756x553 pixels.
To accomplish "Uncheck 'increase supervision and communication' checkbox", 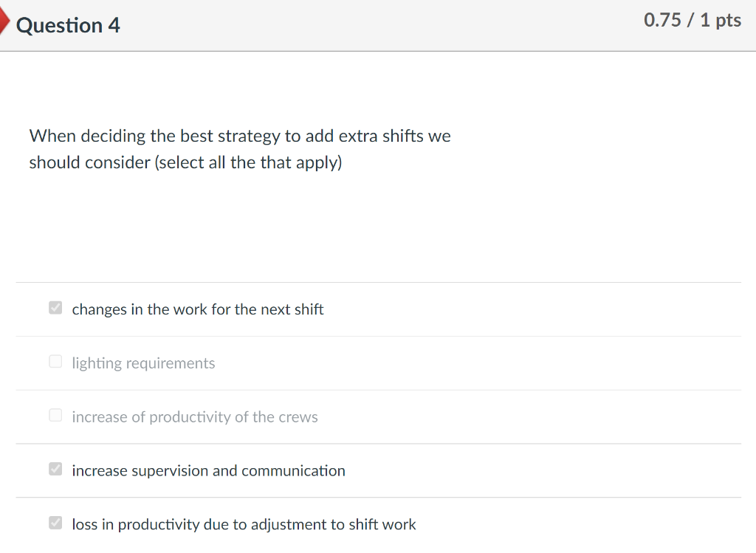I will (x=55, y=470).
